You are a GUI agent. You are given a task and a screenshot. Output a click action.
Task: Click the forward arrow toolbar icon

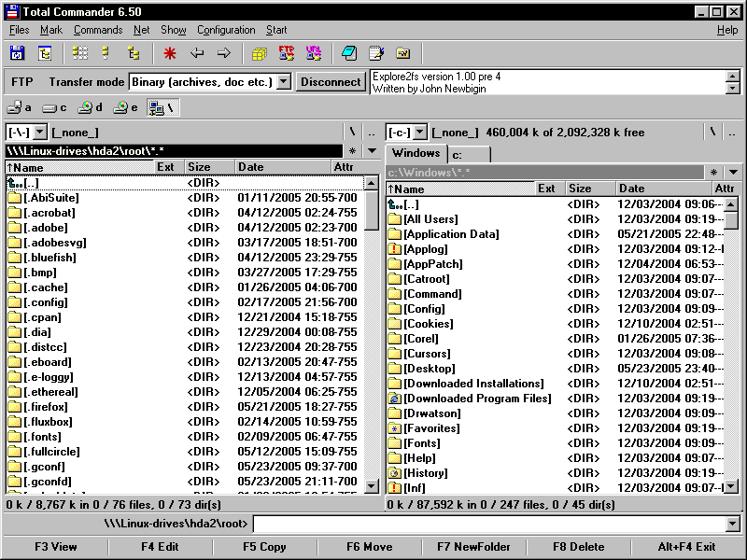(224, 53)
